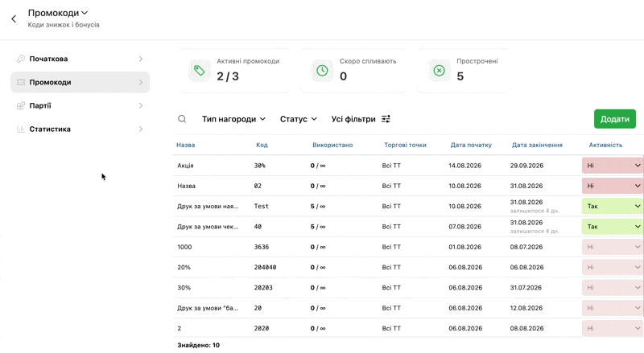Click the Статистика chart icon in sidebar
644x353 pixels.
pyautogui.click(x=21, y=129)
